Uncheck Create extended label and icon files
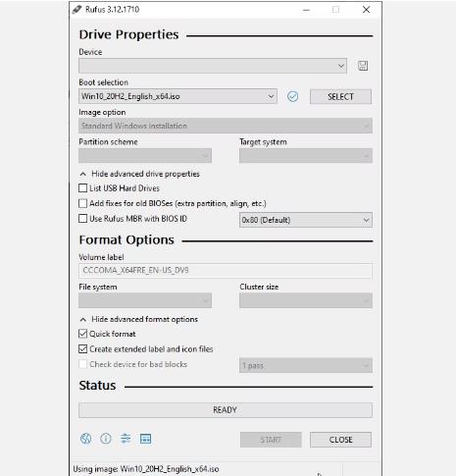The height and width of the screenshot is (476, 456). 83,349
